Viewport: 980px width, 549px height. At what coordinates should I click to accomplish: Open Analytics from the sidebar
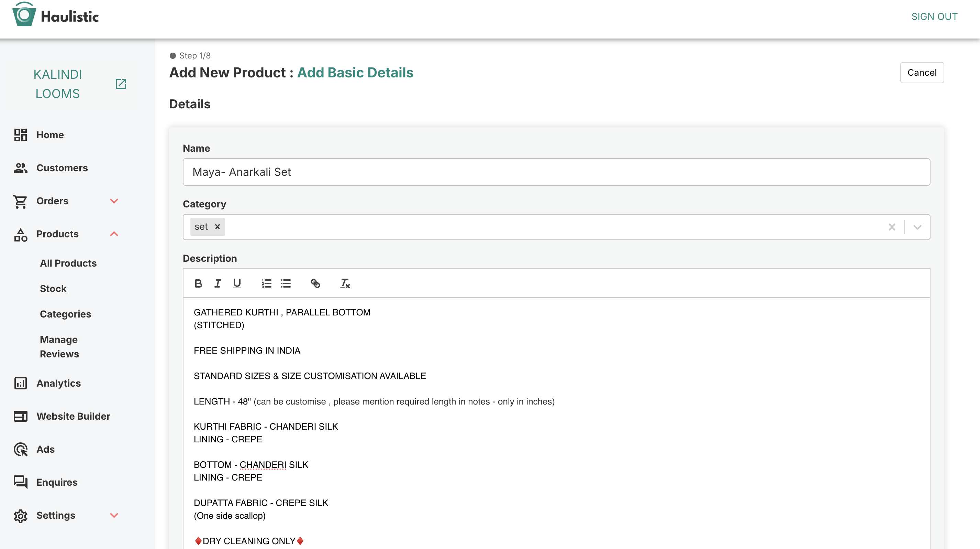coord(58,383)
